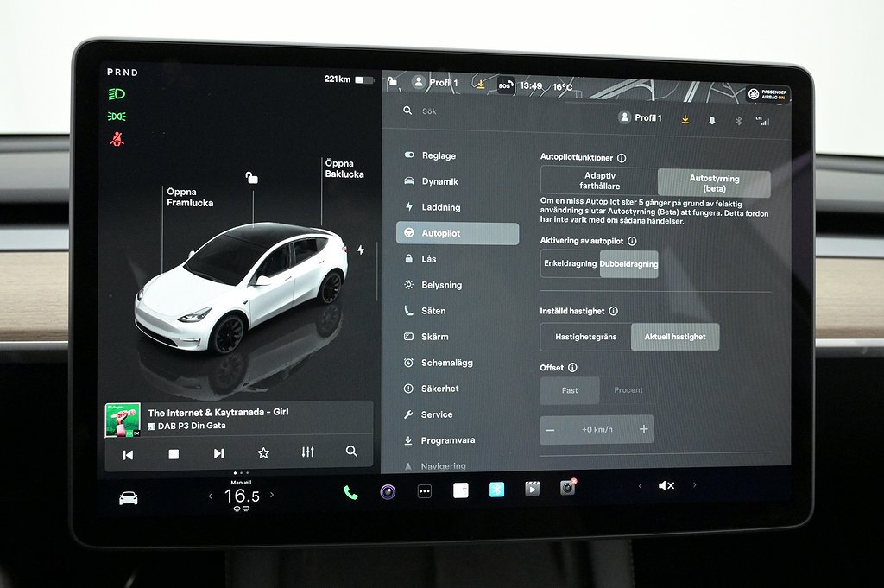This screenshot has width=884, height=588.
Task: Open the phone app in the dock
Action: pyautogui.click(x=350, y=492)
